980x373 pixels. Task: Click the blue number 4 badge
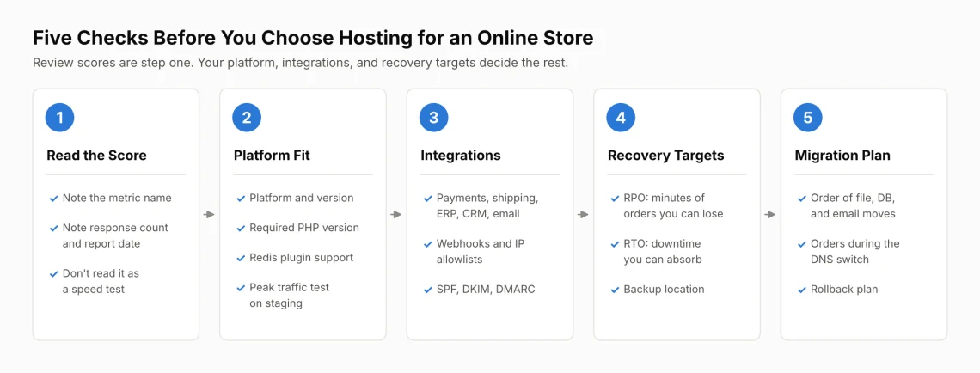tap(621, 118)
